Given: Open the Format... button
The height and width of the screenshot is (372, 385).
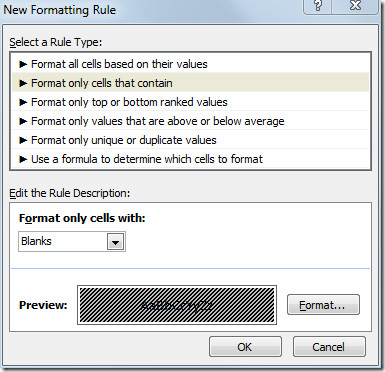Looking at the screenshot, I should (323, 305).
